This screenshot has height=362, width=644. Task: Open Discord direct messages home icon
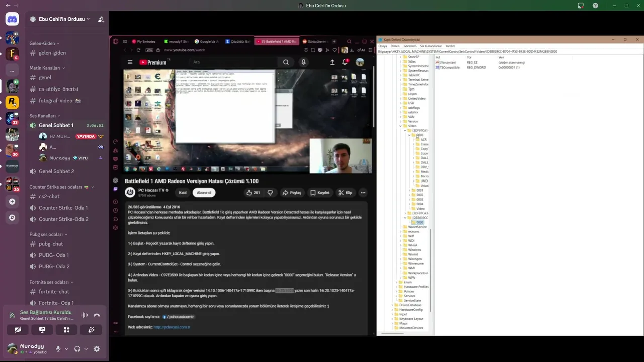coord(12,19)
